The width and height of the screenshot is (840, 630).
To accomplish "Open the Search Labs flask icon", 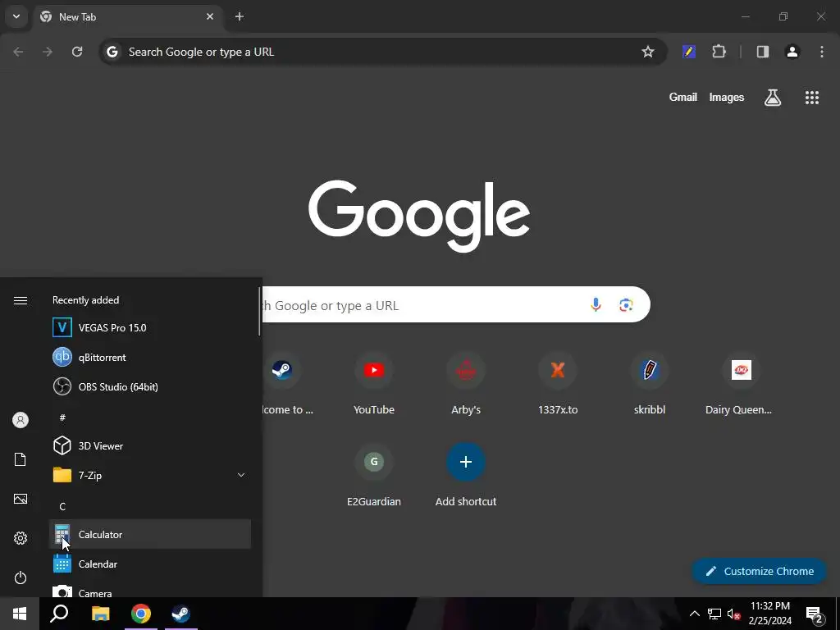I will click(x=772, y=98).
